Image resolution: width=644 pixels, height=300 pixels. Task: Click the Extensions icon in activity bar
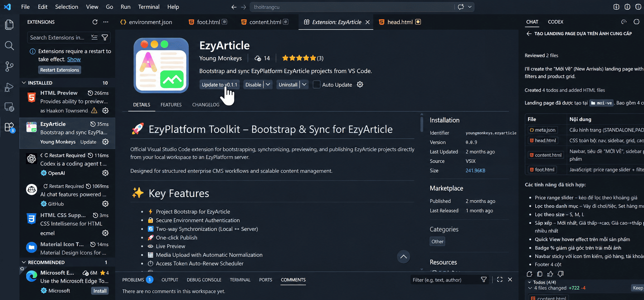[9, 128]
